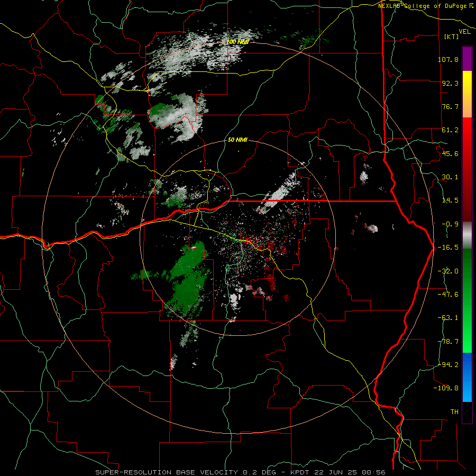Click the gray near-zero segment of color bar

pyautogui.click(x=467, y=235)
